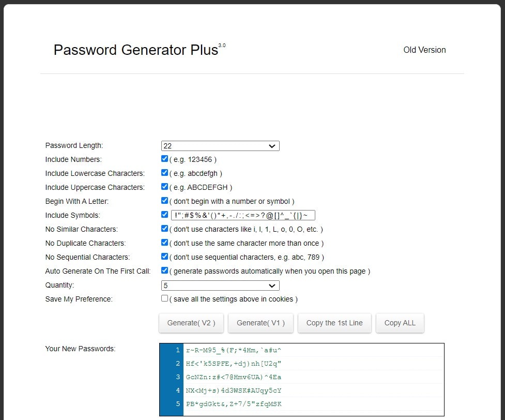Image resolution: width=505 pixels, height=420 pixels.
Task: Click inside the symbols text field
Action: (x=242, y=215)
